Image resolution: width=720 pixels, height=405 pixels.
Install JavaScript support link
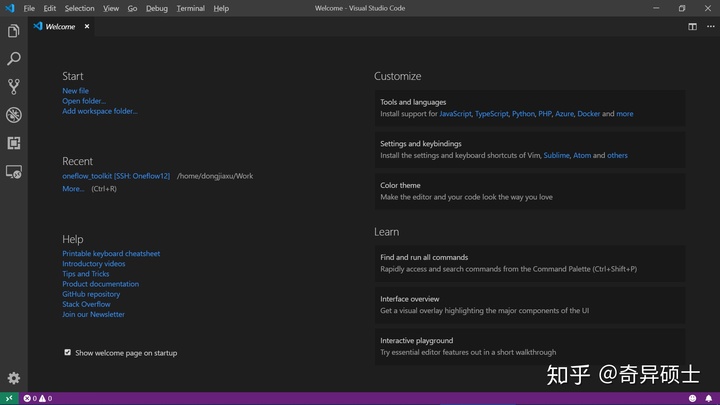click(x=455, y=114)
